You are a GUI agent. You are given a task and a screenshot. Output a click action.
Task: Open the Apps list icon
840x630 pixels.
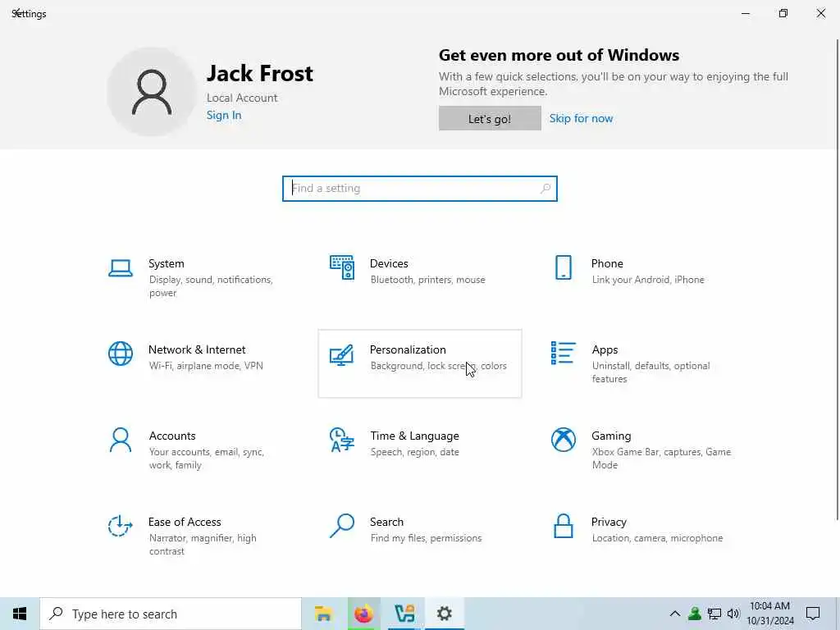point(563,353)
